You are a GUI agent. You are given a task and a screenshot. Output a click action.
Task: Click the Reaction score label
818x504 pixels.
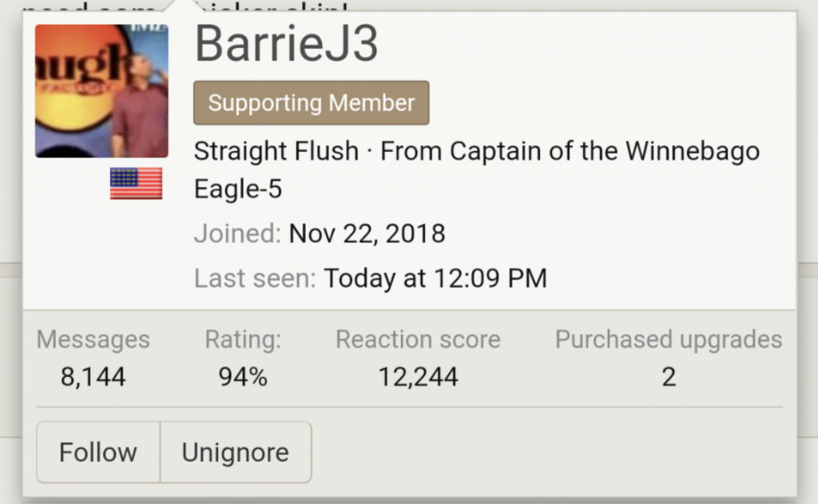tap(418, 339)
